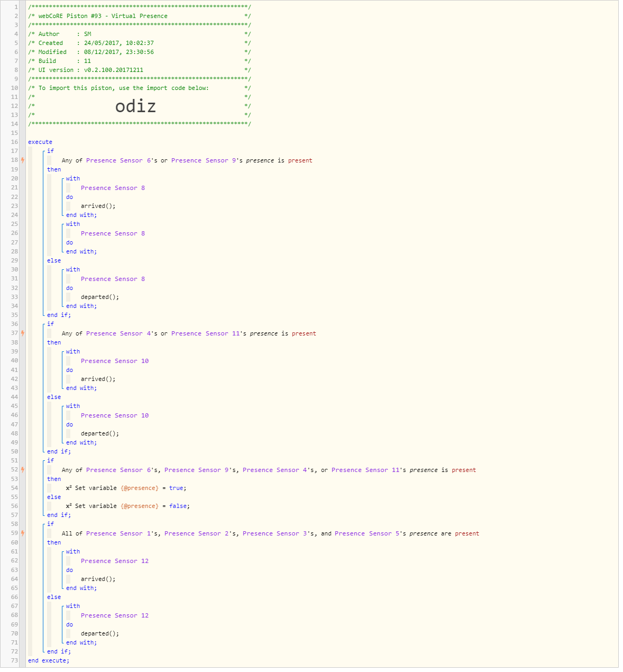This screenshot has height=672, width=623.
Task: Click the red 'present' value on line 37
Action: pos(304,333)
